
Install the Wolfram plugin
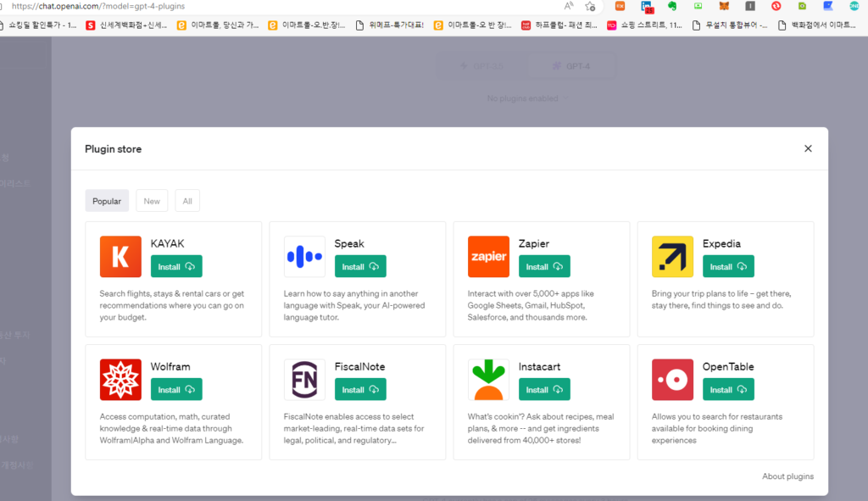click(x=176, y=390)
